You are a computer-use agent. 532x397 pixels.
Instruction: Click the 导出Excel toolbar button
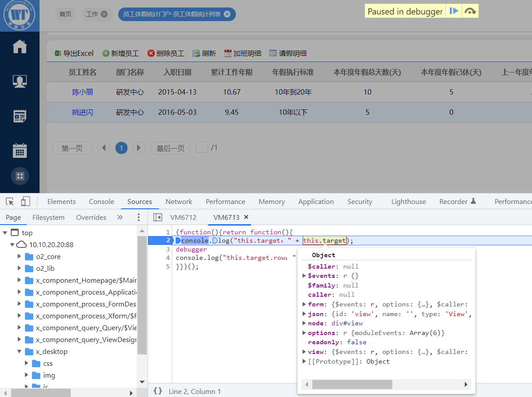[x=74, y=53]
